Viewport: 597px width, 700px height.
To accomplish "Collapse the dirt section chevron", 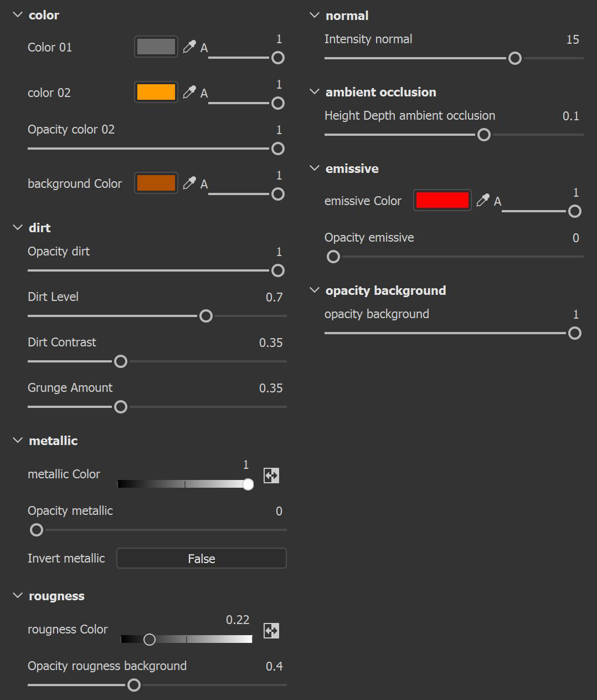I will pos(18,228).
